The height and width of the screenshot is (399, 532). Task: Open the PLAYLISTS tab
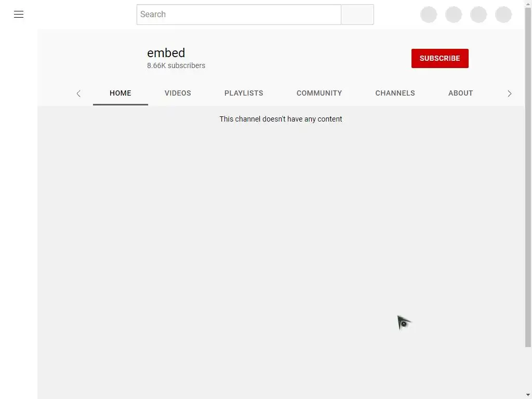[x=244, y=94]
